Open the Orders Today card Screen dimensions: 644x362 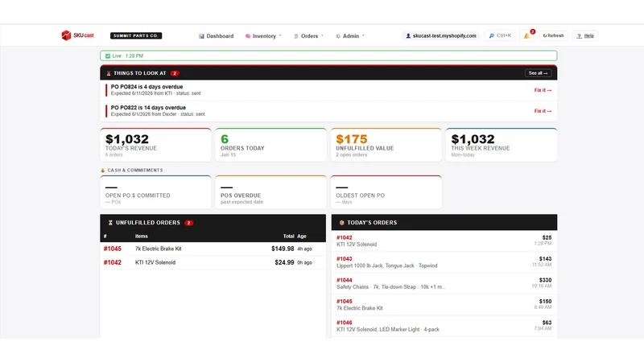(x=270, y=145)
